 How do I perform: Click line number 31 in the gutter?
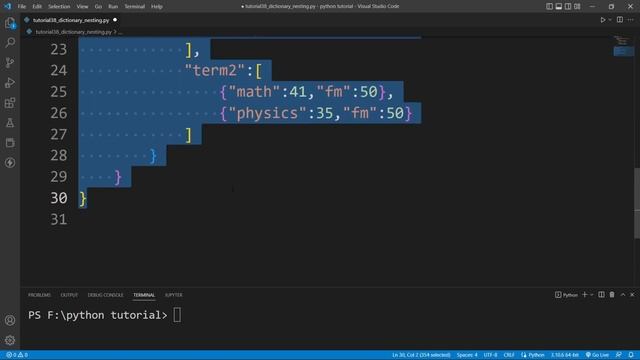58,220
